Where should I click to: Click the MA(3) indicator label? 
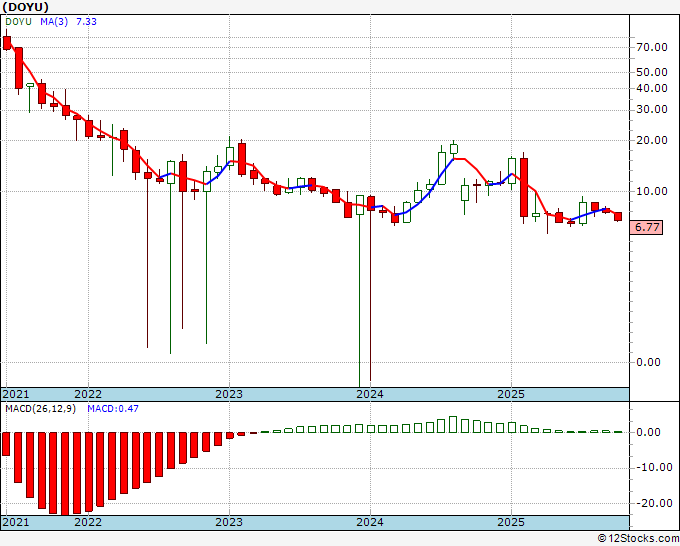coord(54,22)
